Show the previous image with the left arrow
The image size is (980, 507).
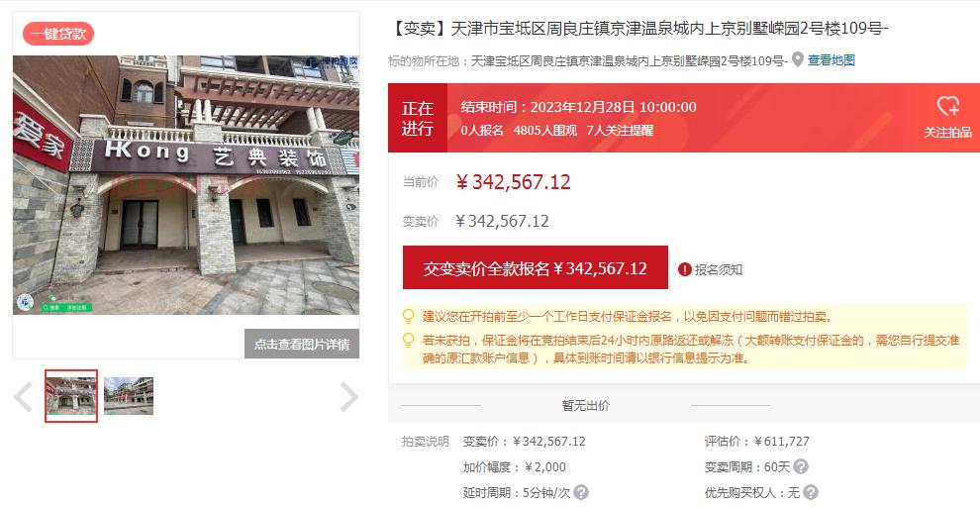point(23,397)
